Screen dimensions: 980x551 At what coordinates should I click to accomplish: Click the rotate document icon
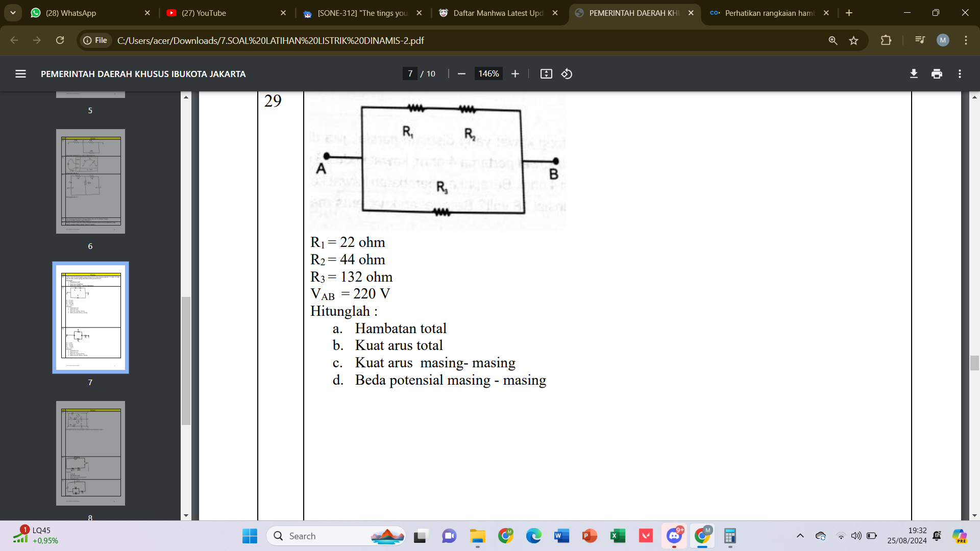(x=568, y=73)
